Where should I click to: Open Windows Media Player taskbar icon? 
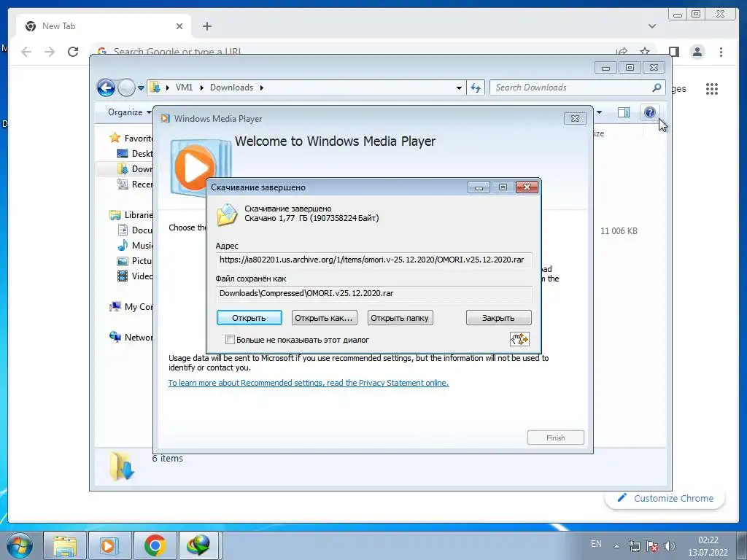(109, 545)
